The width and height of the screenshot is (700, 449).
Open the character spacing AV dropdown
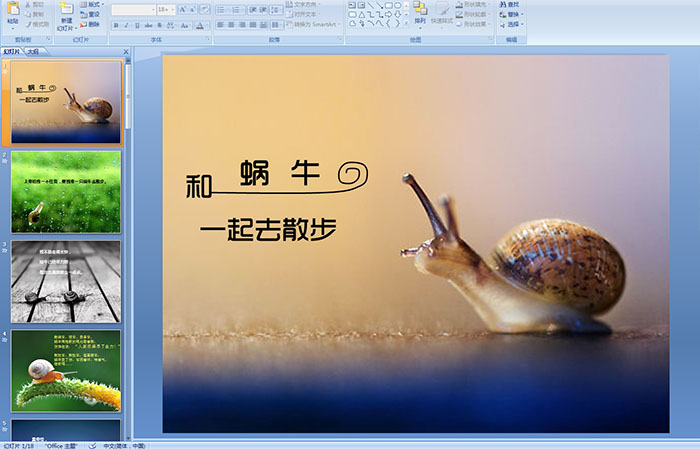171,25
